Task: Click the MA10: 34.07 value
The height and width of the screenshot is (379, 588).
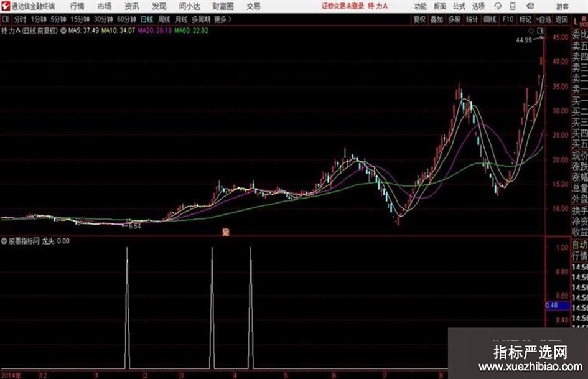Action: tap(118, 30)
